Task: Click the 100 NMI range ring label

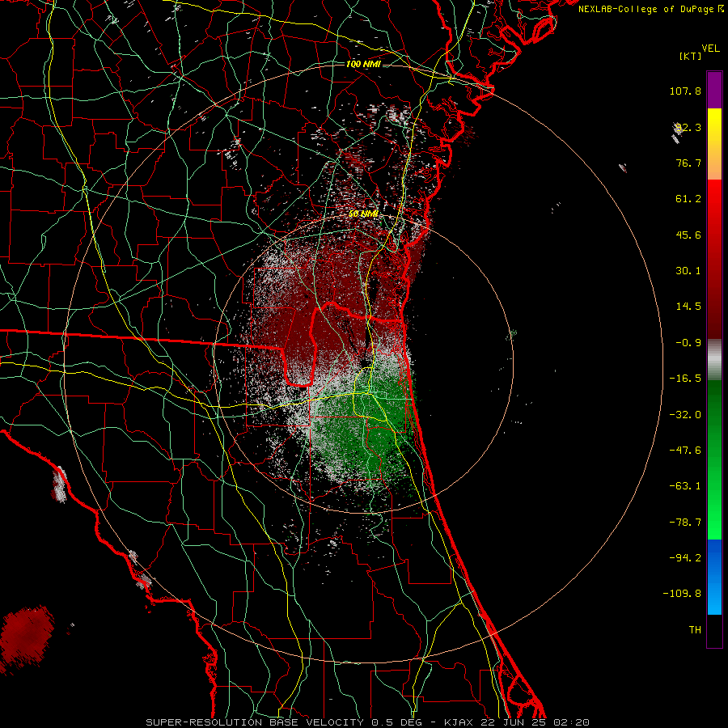Action: (x=363, y=64)
